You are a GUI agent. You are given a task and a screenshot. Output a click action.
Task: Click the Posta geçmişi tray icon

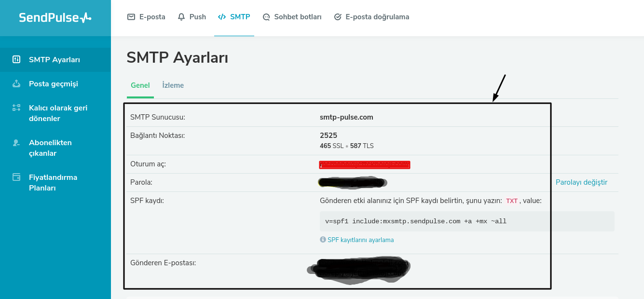(x=16, y=84)
